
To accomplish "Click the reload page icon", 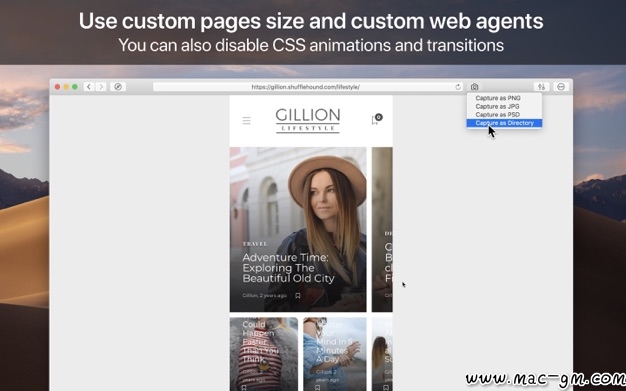I will [458, 87].
